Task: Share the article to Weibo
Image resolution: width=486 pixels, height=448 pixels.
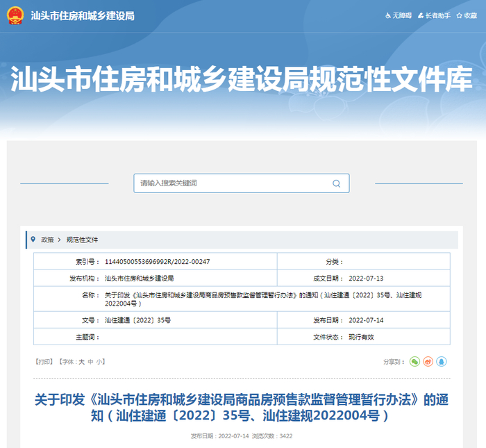Action: click(428, 362)
